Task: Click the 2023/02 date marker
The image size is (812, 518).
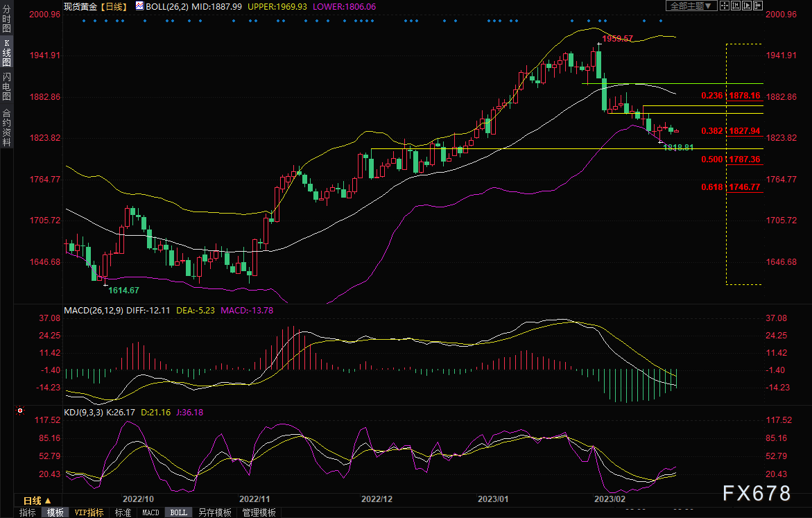Action: (610, 499)
